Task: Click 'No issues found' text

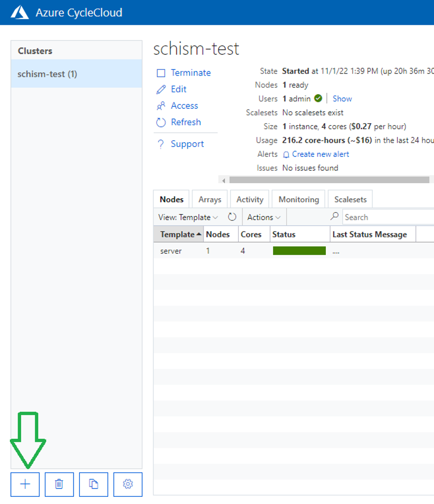Action: tap(310, 168)
